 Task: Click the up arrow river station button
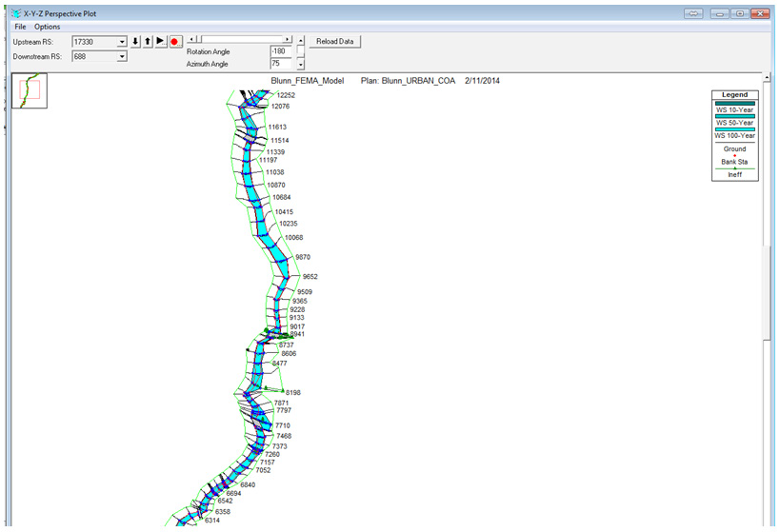coord(148,42)
